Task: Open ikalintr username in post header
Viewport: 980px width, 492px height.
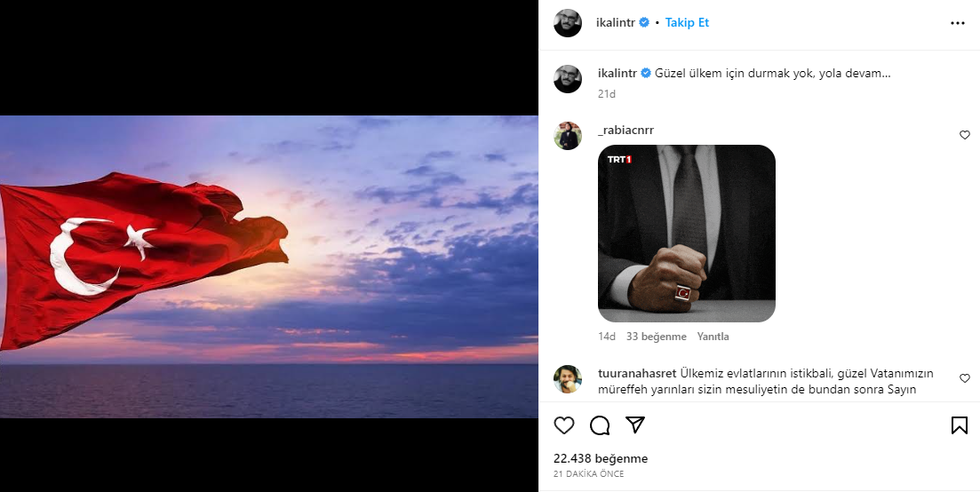Action: 617,23
